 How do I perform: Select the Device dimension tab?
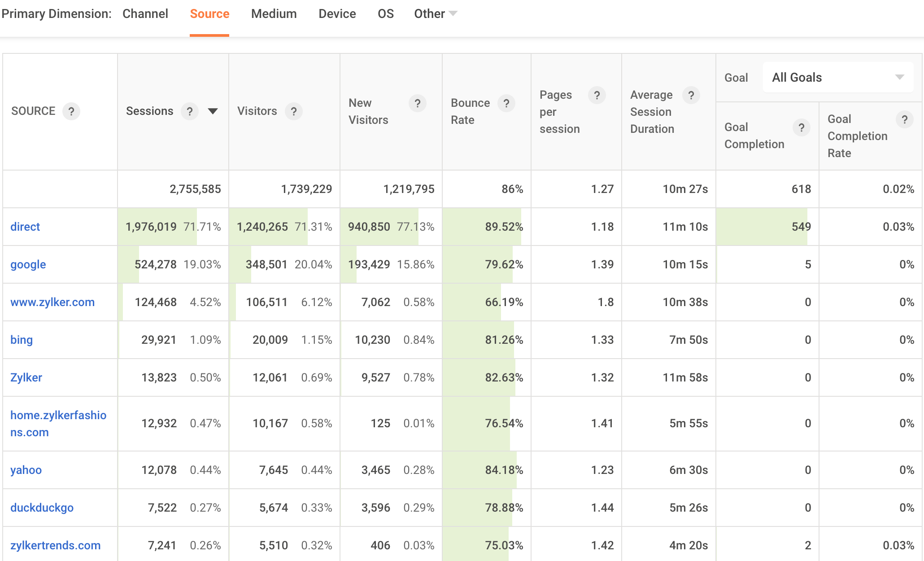[337, 14]
